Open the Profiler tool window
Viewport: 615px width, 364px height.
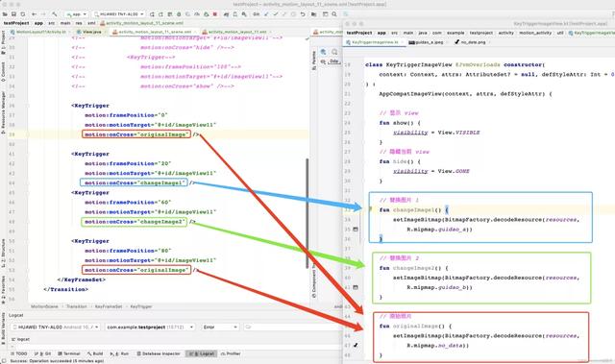click(231, 353)
